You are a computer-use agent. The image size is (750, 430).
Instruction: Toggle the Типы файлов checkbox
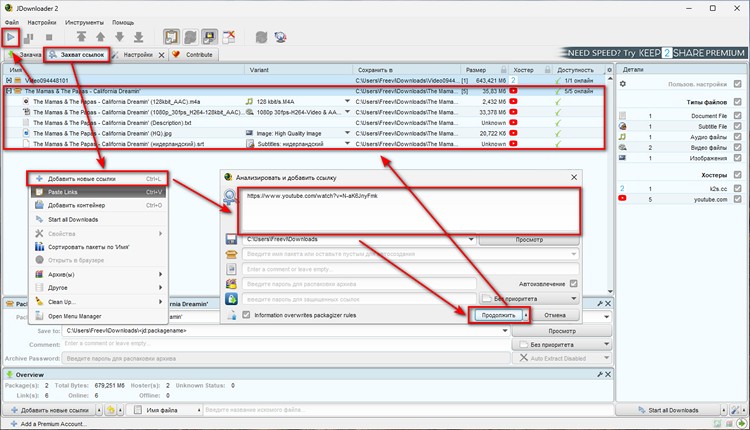point(737,102)
